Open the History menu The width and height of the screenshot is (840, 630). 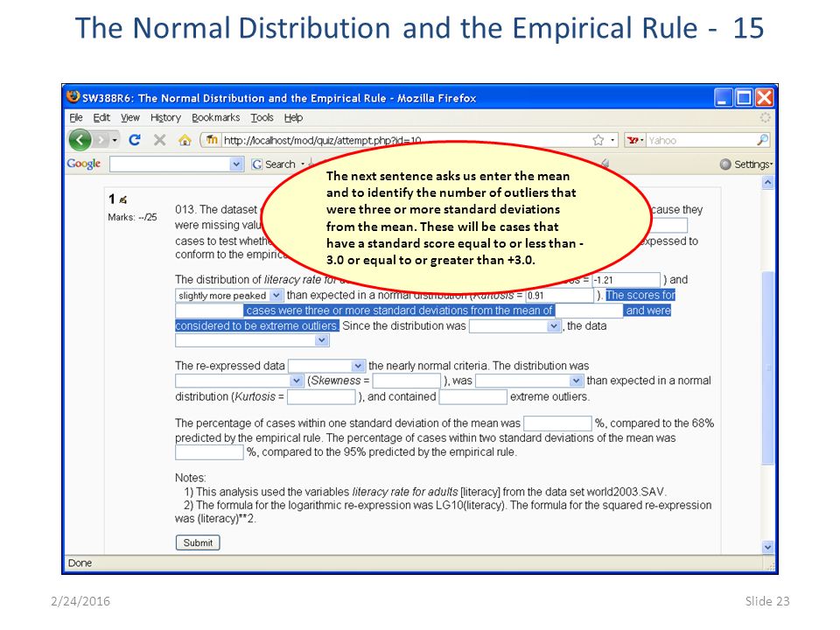click(165, 118)
